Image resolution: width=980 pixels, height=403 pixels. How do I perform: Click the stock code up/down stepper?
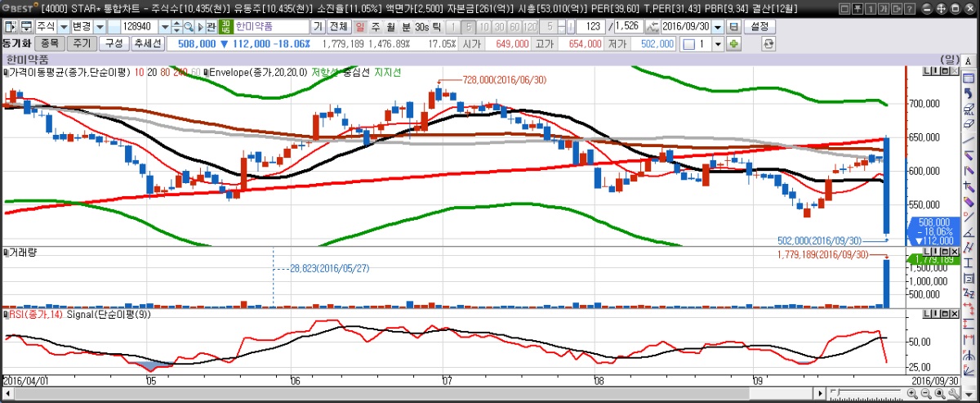(x=176, y=26)
